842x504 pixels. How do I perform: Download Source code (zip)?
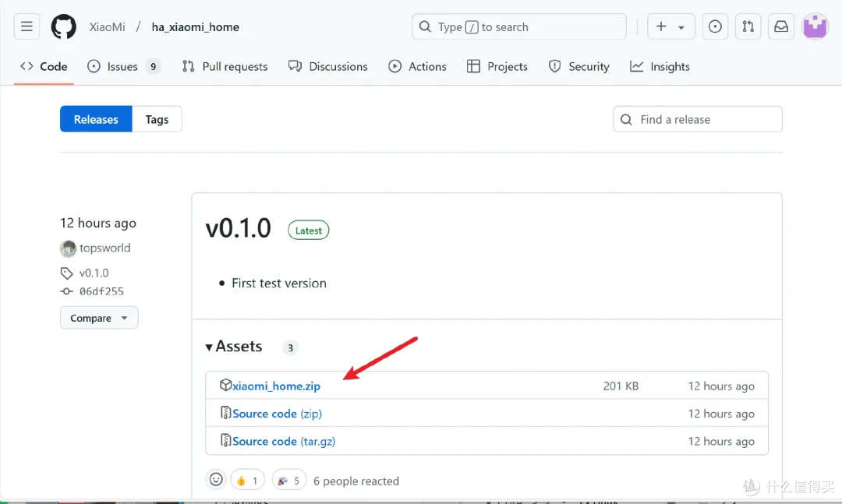(x=277, y=414)
